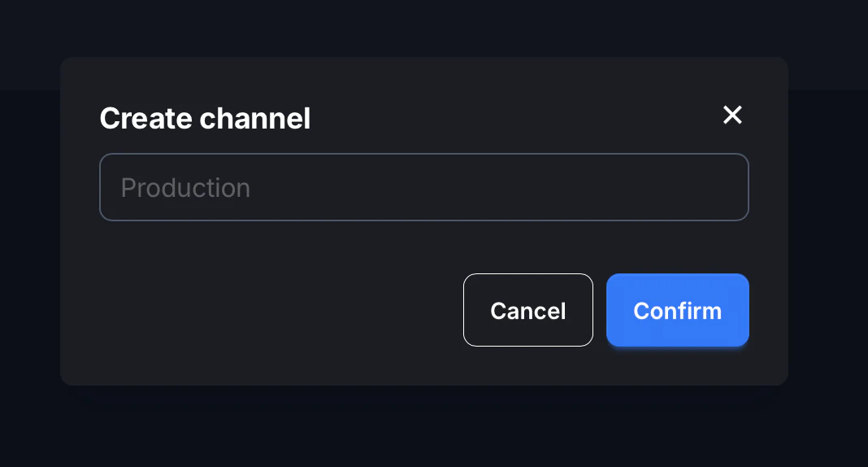Hit Confirm to create the channel
The width and height of the screenshot is (868, 467).
click(677, 310)
